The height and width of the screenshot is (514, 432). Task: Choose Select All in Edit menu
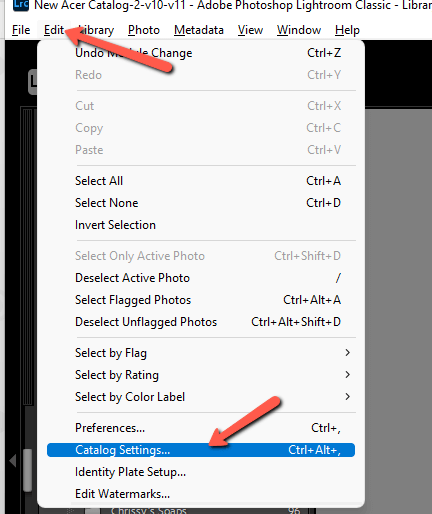tap(201, 181)
